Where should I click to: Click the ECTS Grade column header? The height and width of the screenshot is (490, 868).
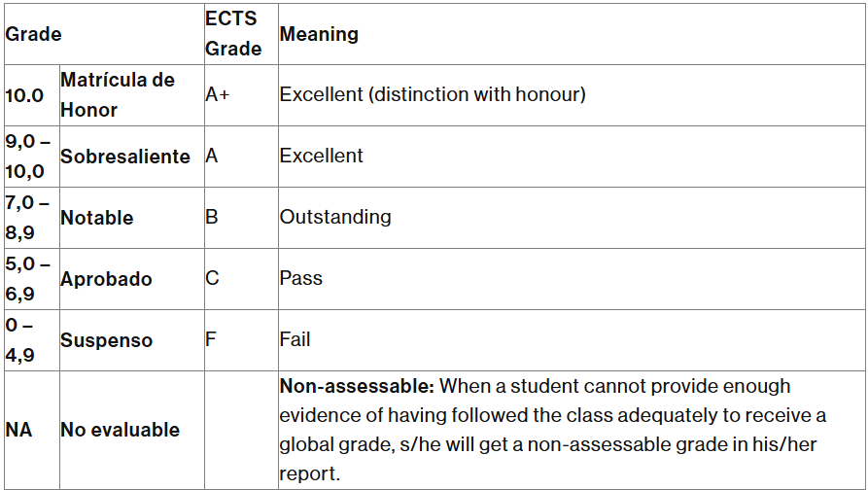(233, 34)
